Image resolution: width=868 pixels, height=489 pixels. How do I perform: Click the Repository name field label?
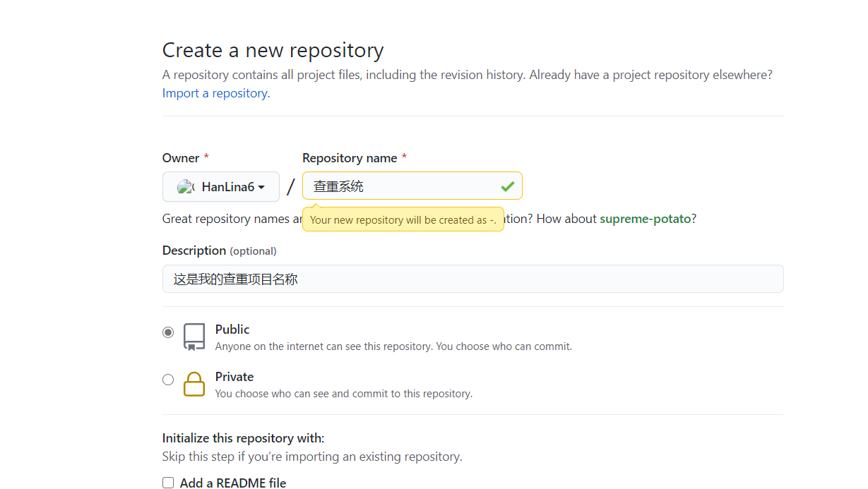click(355, 158)
